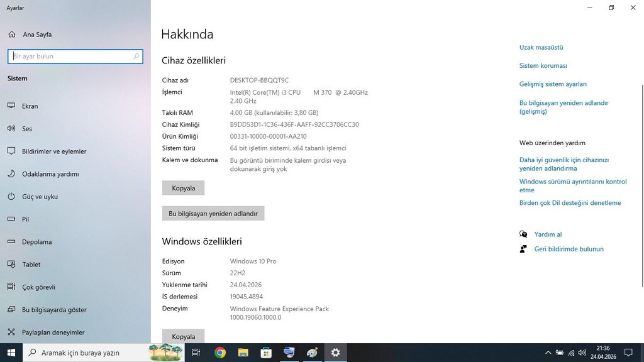Show hidden tray icons chevron
This screenshot has width=644, height=362.
(548, 353)
